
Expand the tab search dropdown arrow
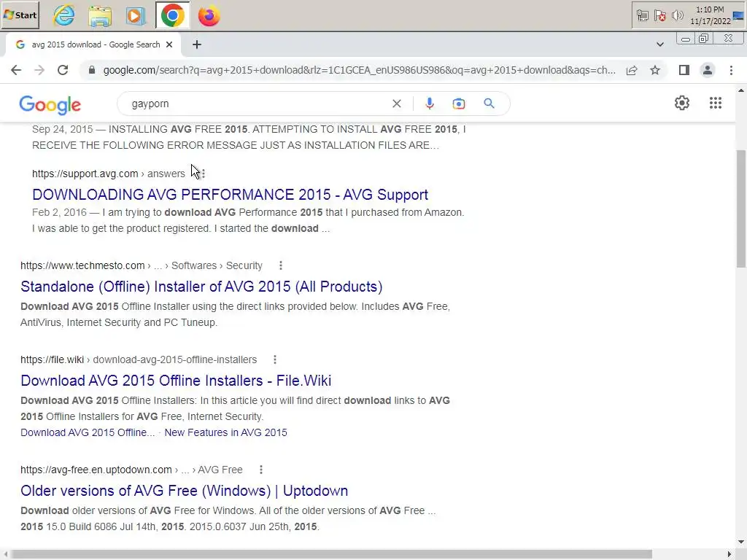pos(659,44)
